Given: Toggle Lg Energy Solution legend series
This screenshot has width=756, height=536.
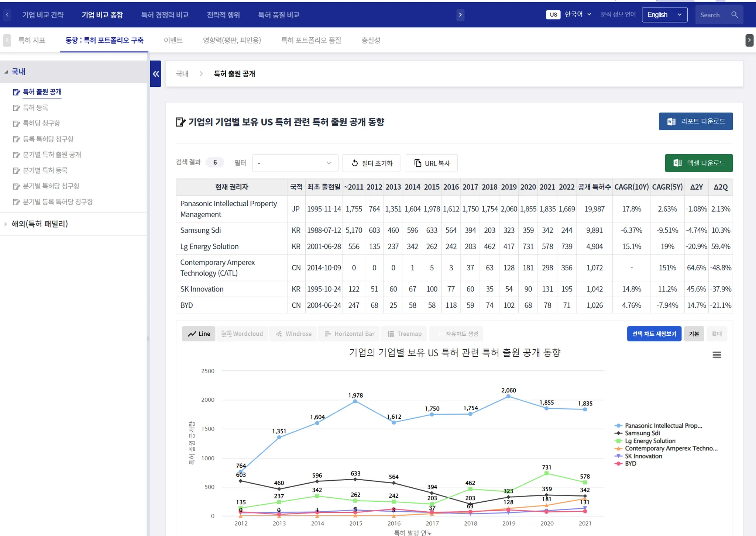Looking at the screenshot, I should (x=650, y=441).
